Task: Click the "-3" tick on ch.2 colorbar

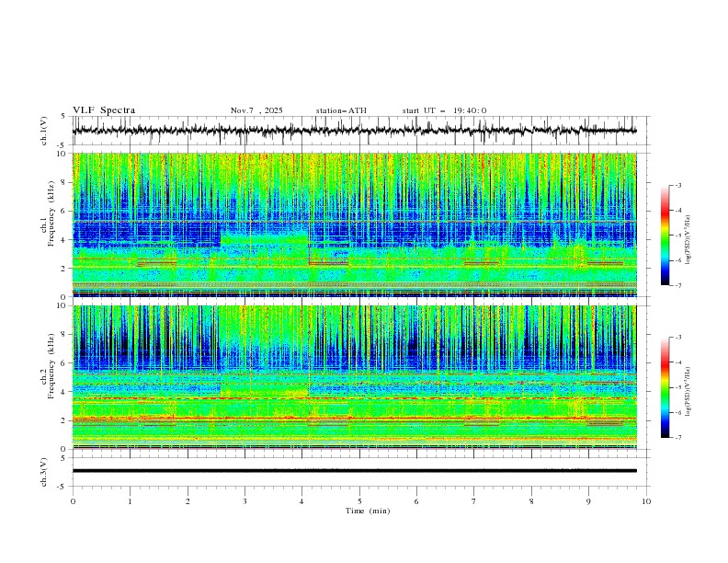Action: click(x=678, y=338)
